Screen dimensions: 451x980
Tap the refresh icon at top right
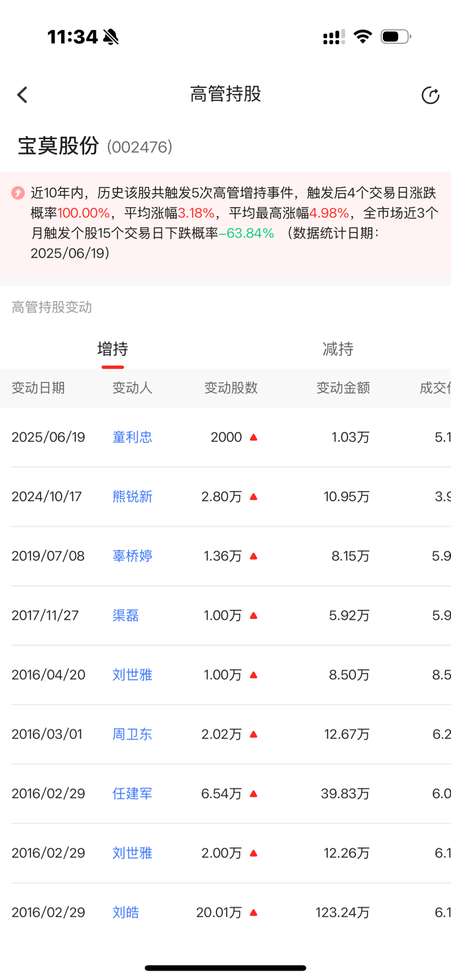[430, 95]
